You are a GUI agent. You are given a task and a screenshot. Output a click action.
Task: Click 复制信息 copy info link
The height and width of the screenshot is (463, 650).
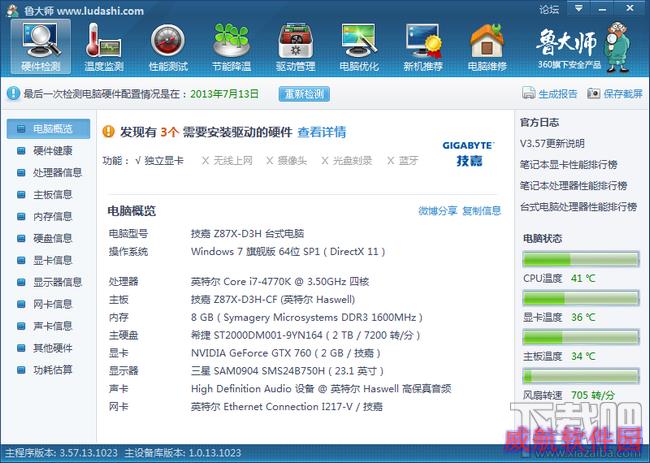(x=482, y=211)
